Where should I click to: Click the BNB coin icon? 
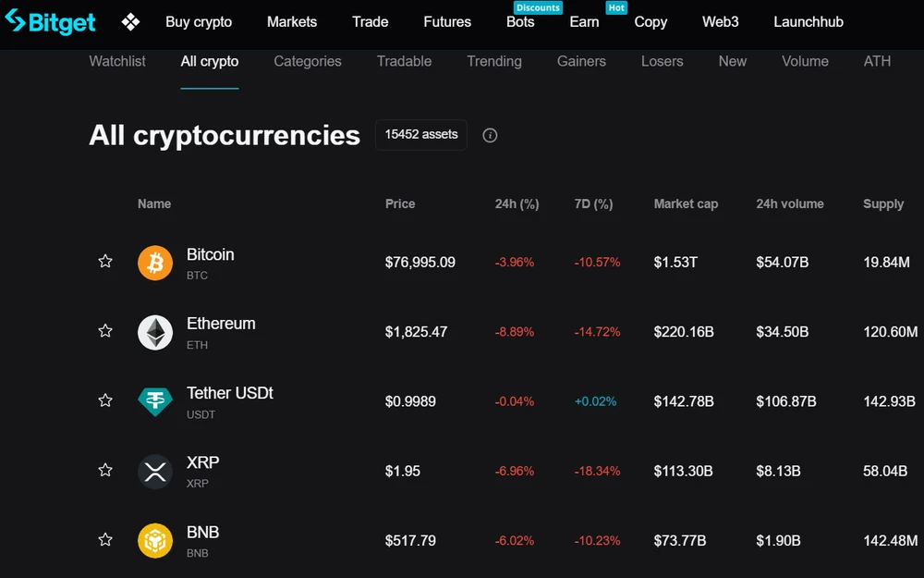[x=154, y=540]
